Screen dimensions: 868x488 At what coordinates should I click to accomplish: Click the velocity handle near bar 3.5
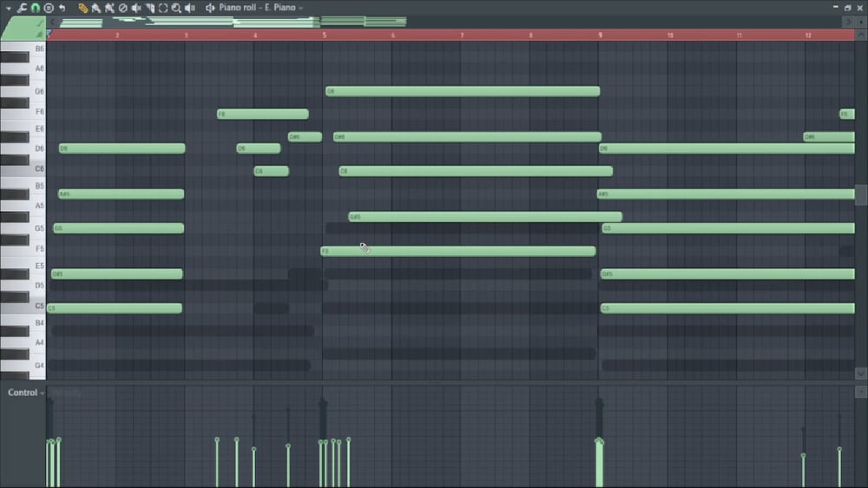[217, 440]
